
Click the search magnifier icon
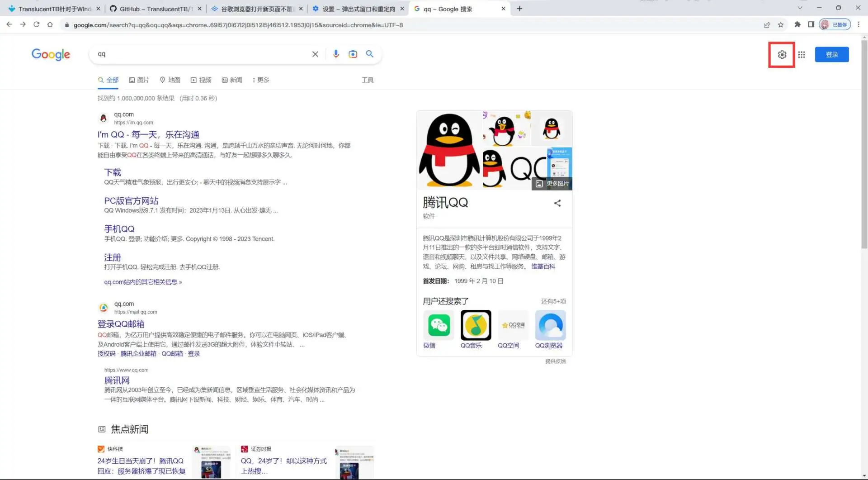[x=370, y=54]
